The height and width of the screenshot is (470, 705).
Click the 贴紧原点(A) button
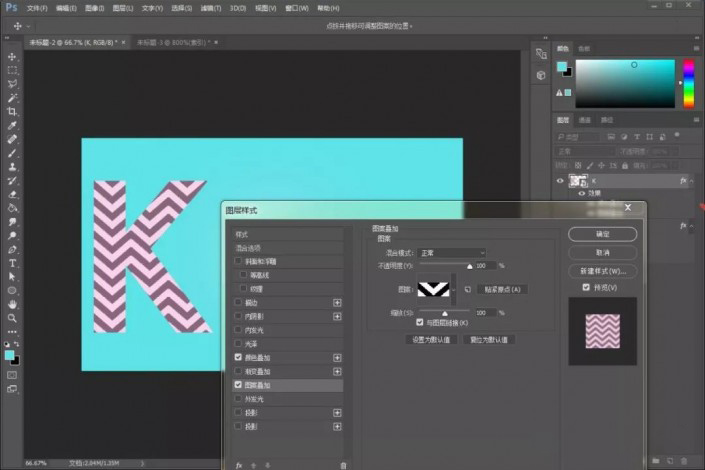click(502, 289)
